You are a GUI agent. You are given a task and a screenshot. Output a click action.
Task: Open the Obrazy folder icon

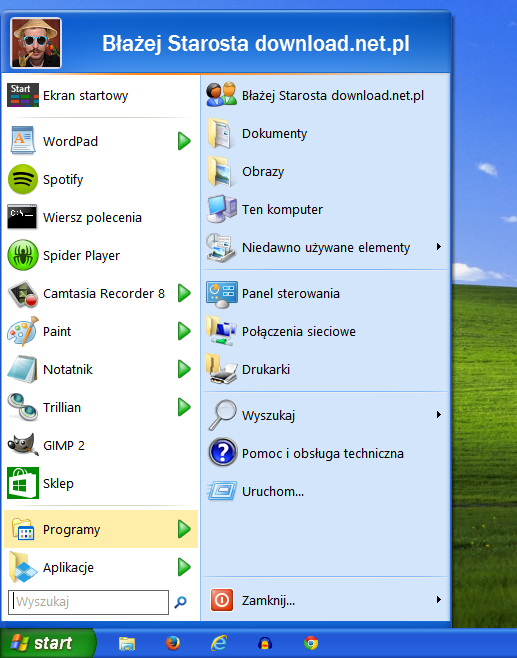[219, 171]
